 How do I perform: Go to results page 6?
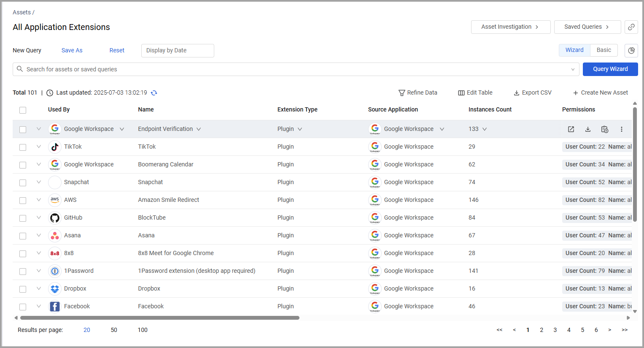596,330
